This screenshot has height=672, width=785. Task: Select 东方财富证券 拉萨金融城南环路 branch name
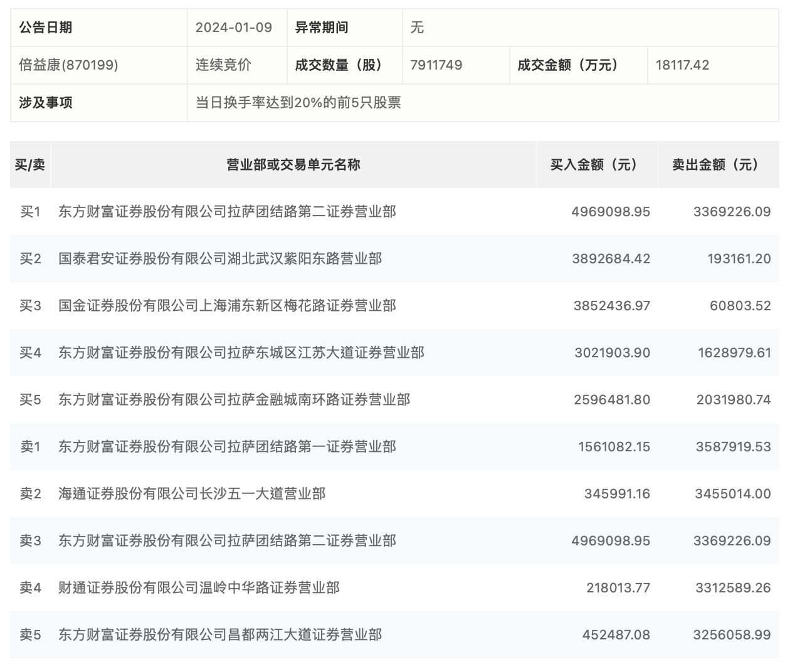click(234, 400)
